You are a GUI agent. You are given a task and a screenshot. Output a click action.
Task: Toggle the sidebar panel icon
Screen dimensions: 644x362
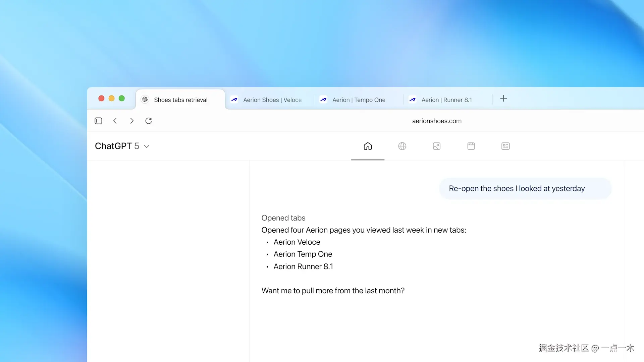click(98, 121)
